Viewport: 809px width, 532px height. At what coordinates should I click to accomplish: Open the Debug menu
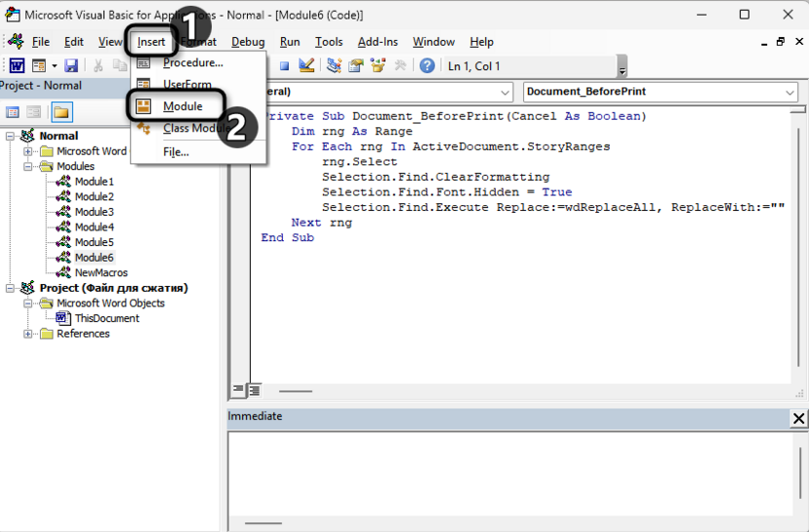pos(248,42)
